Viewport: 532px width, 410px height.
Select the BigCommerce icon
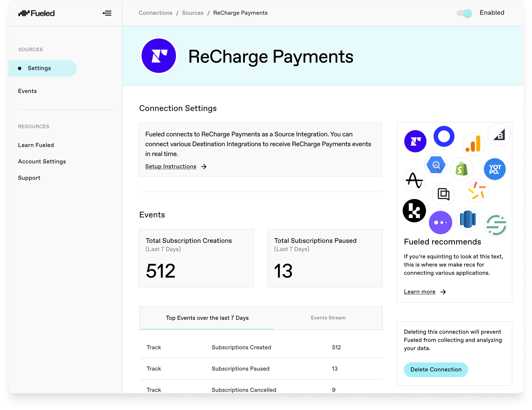click(x=499, y=135)
